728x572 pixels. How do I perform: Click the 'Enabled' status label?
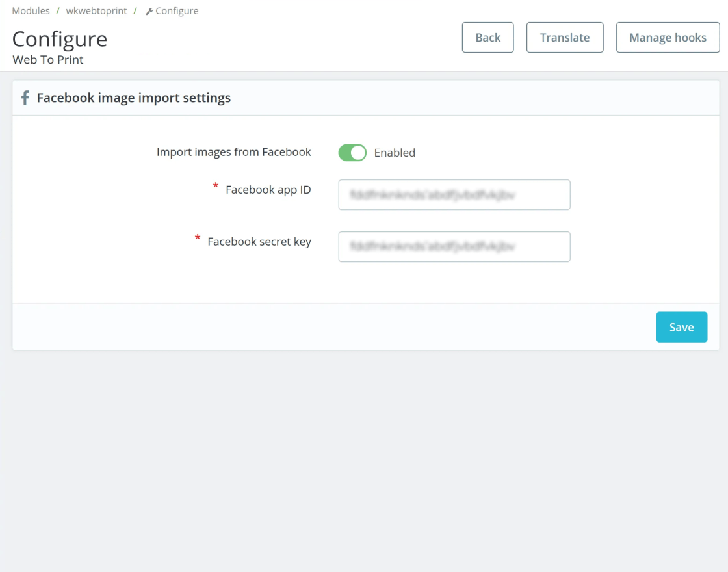(x=395, y=153)
